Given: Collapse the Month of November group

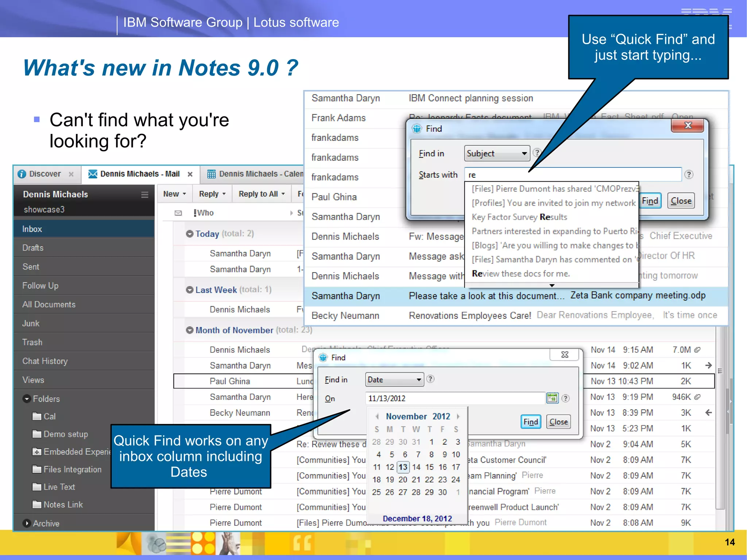Looking at the screenshot, I should [x=190, y=330].
